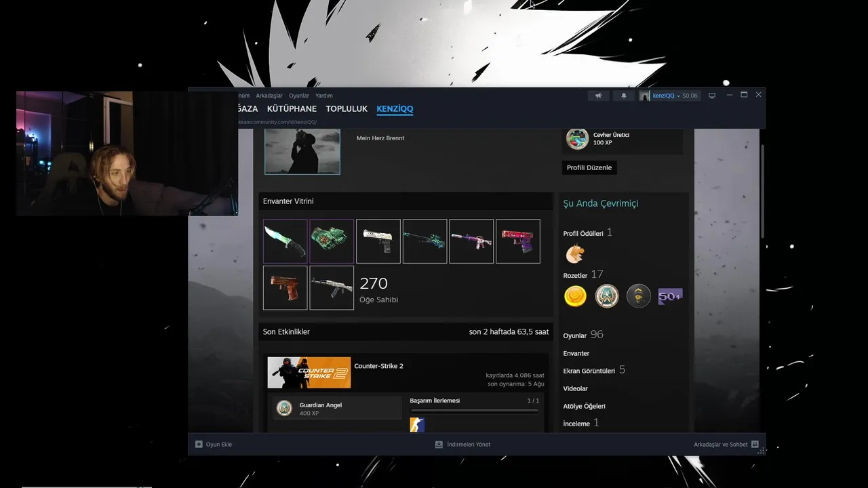Open the Steam announcements megaphone icon
This screenshot has width=868, height=488.
(x=598, y=96)
